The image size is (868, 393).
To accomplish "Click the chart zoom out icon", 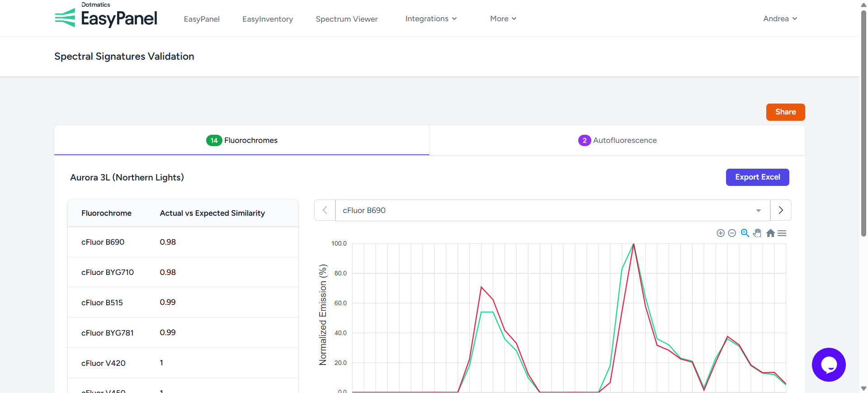I will click(732, 233).
